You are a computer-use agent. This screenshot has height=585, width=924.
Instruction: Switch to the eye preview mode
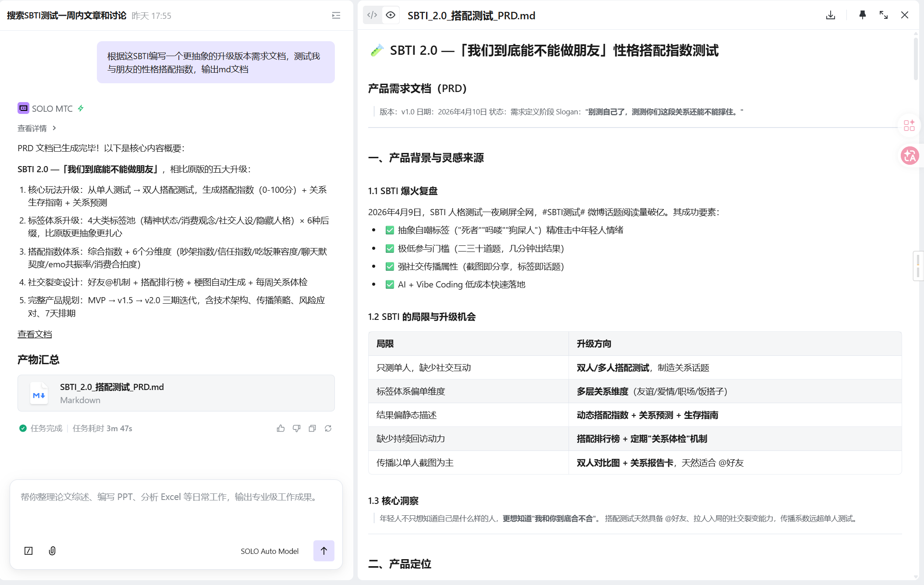tap(391, 15)
